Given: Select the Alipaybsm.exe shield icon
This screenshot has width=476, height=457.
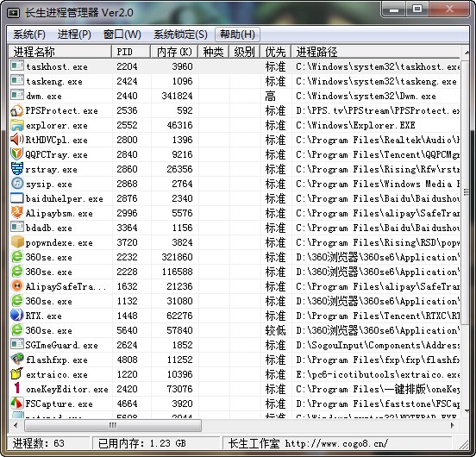Looking at the screenshot, I should coord(16,213).
